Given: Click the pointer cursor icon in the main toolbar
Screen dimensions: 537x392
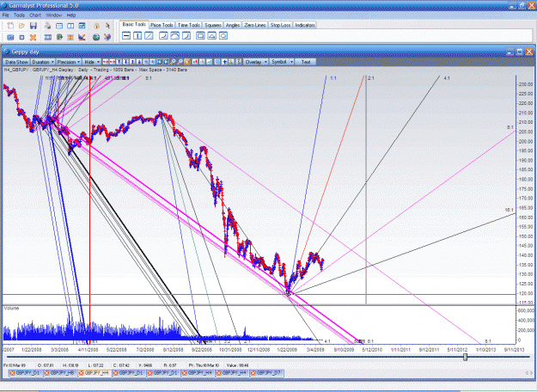Looking at the screenshot, I should 107,26.
